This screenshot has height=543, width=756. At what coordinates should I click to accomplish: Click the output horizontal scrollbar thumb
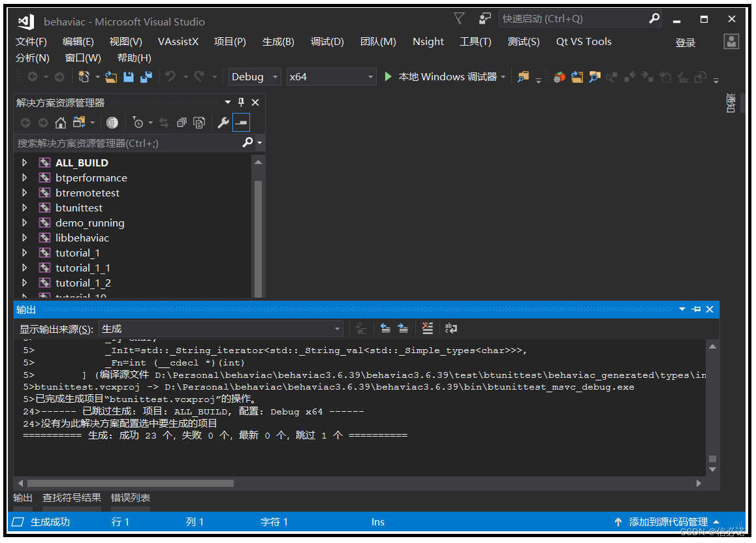[x=131, y=483]
